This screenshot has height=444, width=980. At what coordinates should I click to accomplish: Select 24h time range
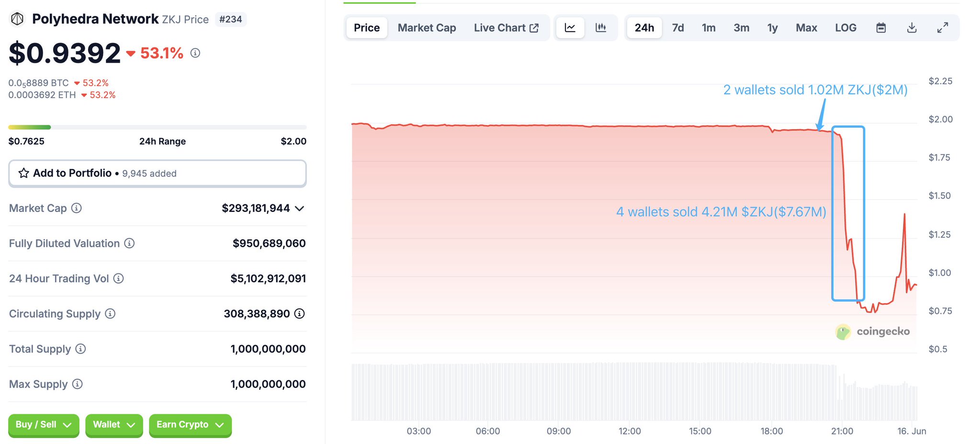(644, 28)
